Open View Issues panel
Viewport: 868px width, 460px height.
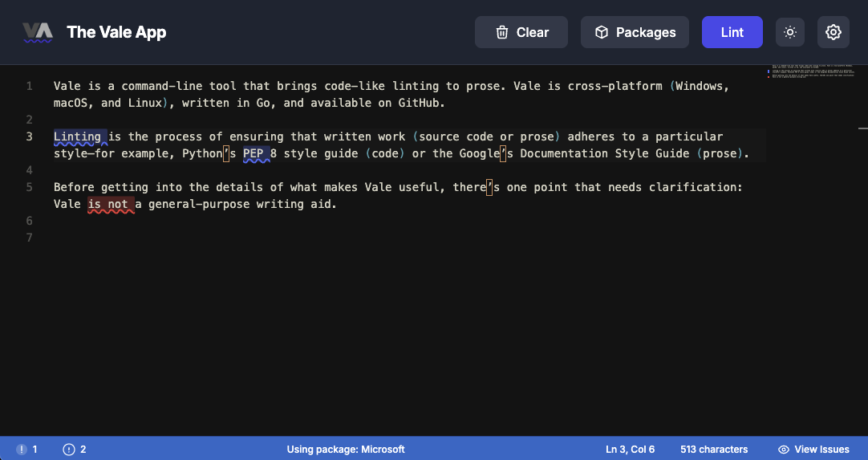click(813, 450)
